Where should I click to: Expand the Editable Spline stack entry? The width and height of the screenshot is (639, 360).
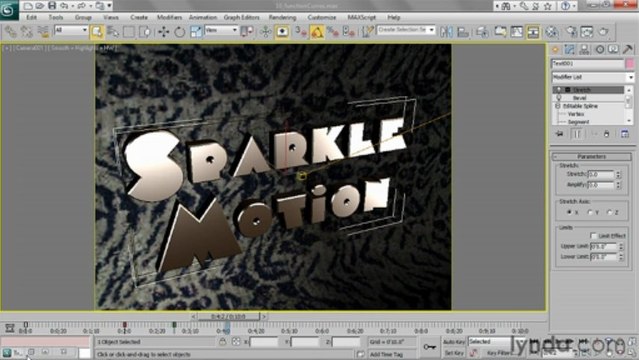(x=557, y=106)
